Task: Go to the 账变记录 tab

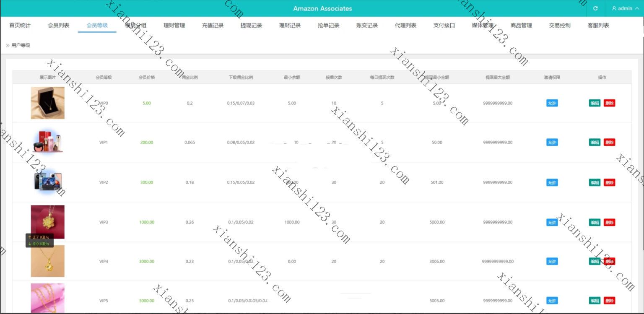Action: click(x=367, y=25)
